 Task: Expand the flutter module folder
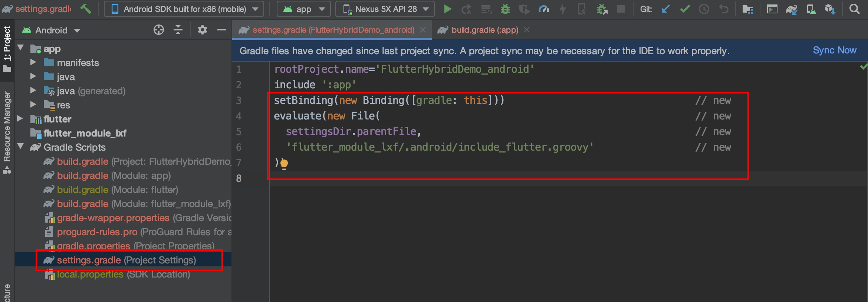coord(20,119)
